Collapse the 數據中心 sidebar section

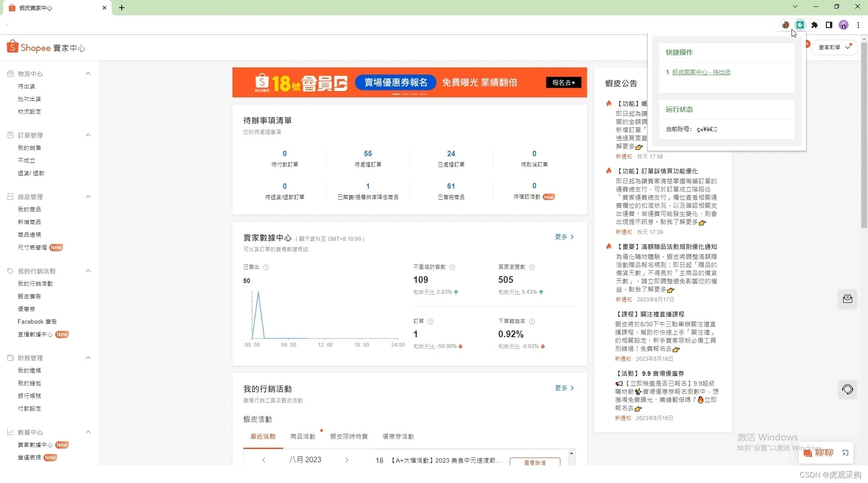(88, 432)
